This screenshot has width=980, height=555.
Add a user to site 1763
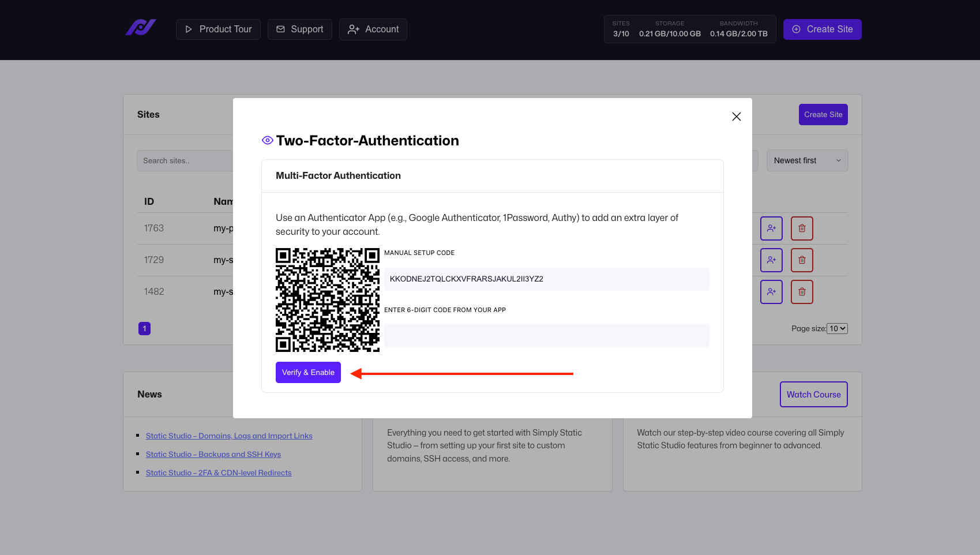point(771,228)
